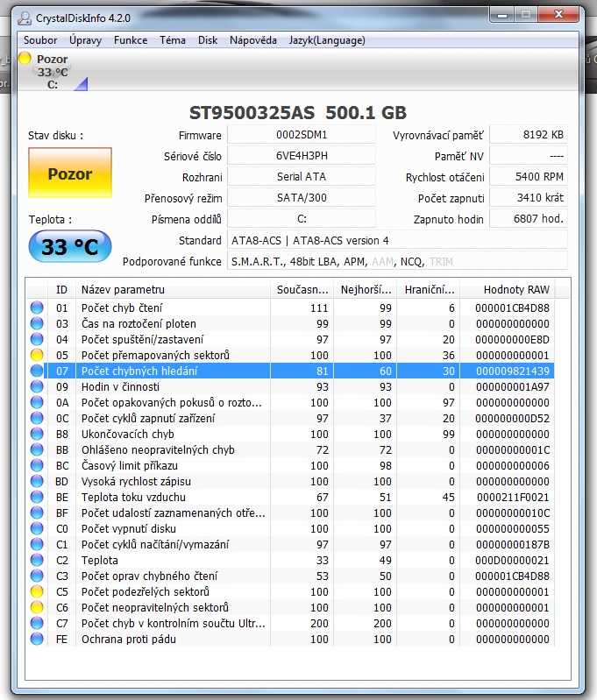Click the yellow status icon for attribute C5
This screenshot has height=700, width=597.
tap(37, 591)
